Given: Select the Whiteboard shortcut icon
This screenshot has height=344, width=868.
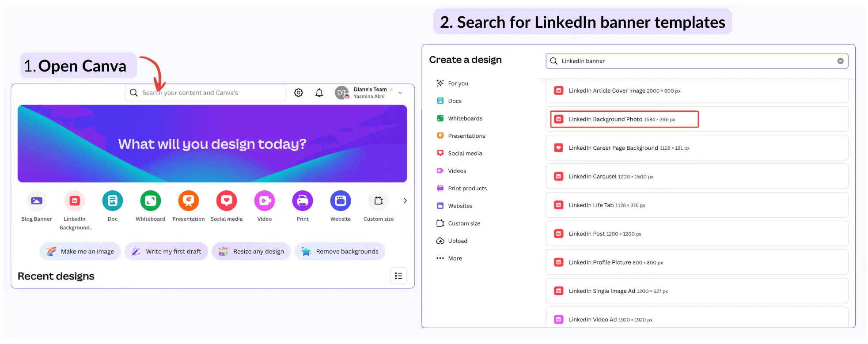Looking at the screenshot, I should (x=151, y=201).
